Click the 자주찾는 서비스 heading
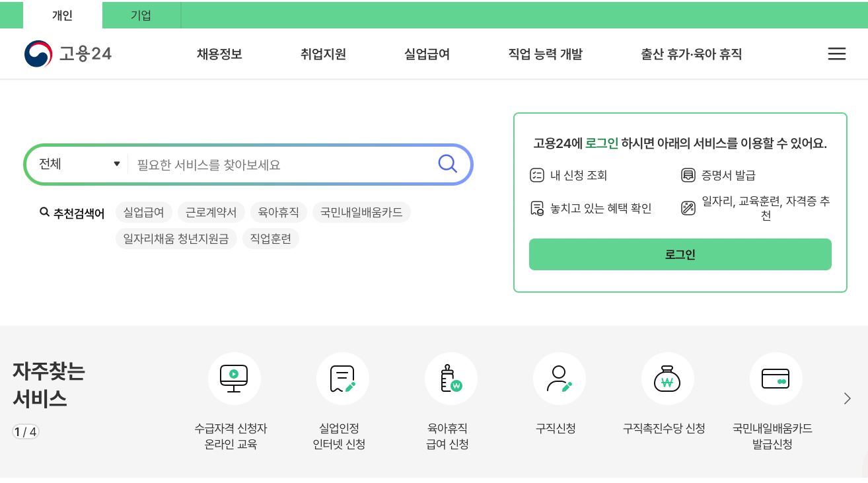This screenshot has width=868, height=483. 49,385
